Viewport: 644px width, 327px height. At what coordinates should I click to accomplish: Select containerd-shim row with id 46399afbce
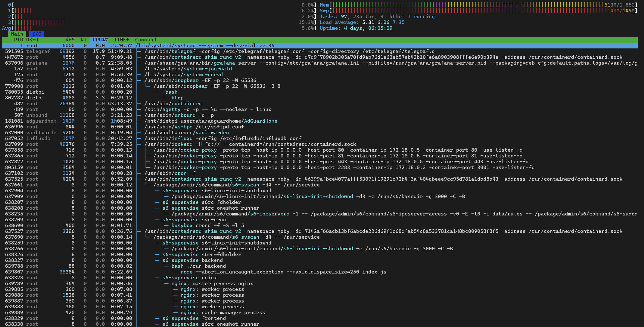pos(320,179)
